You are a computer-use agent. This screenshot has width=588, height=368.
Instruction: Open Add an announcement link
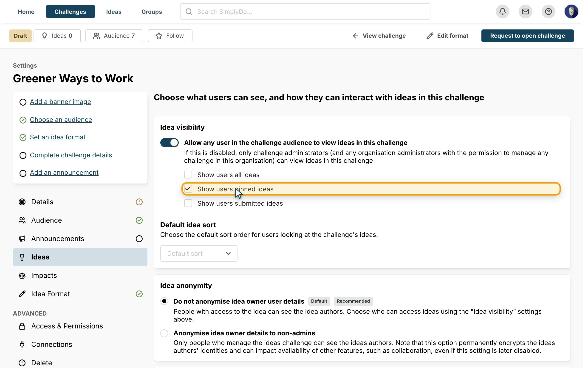pyautogui.click(x=64, y=172)
